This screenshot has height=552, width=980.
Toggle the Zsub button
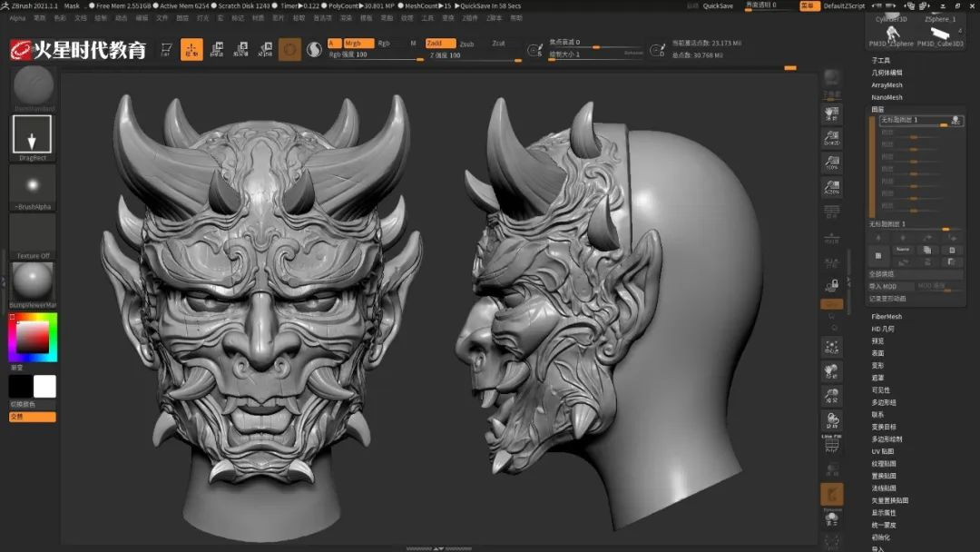coord(467,44)
